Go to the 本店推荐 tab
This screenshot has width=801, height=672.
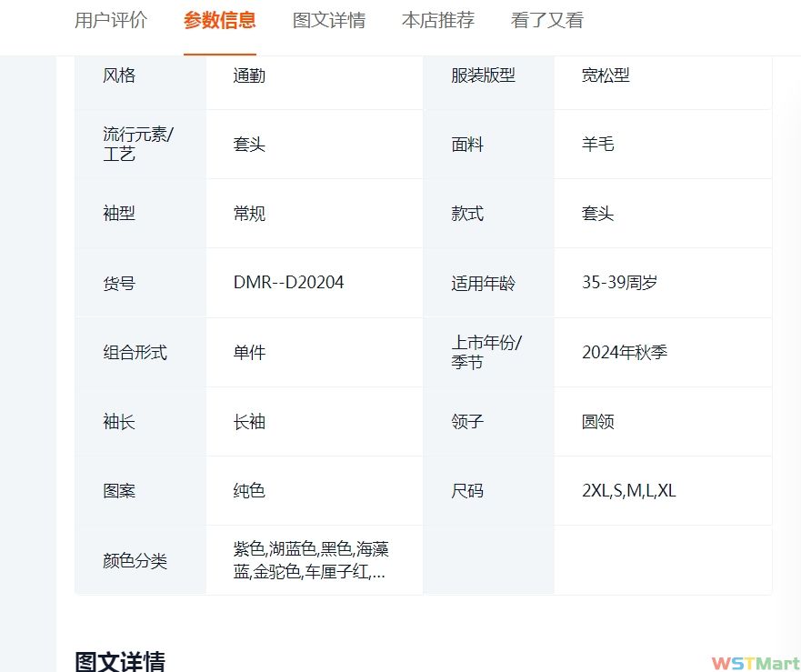pos(437,20)
